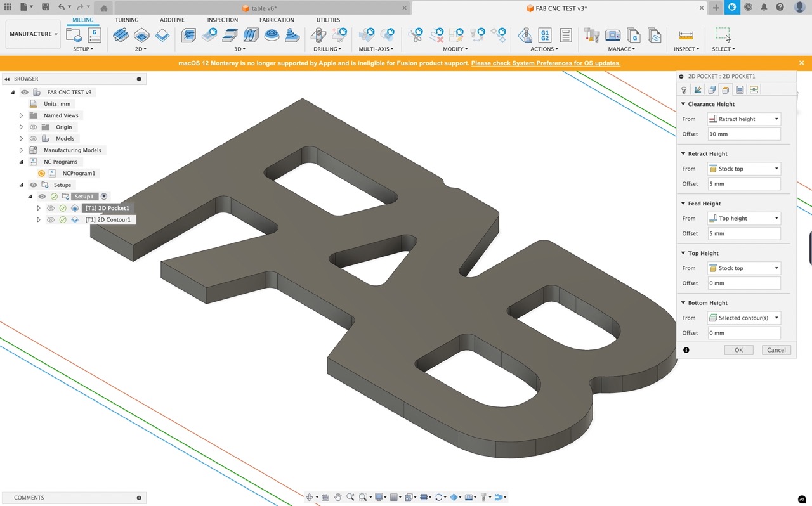Open the System Preferences OS updates link
The height and width of the screenshot is (506, 812).
point(546,63)
